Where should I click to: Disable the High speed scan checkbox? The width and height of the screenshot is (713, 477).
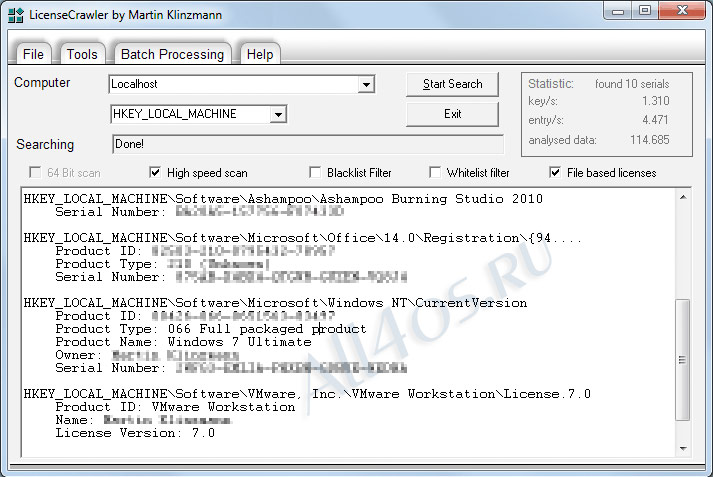pos(155,173)
